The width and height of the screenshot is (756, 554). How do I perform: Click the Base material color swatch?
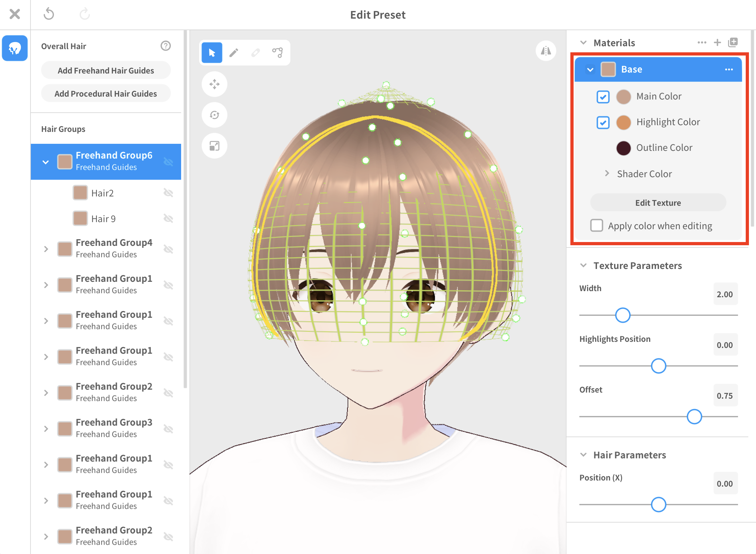point(608,69)
